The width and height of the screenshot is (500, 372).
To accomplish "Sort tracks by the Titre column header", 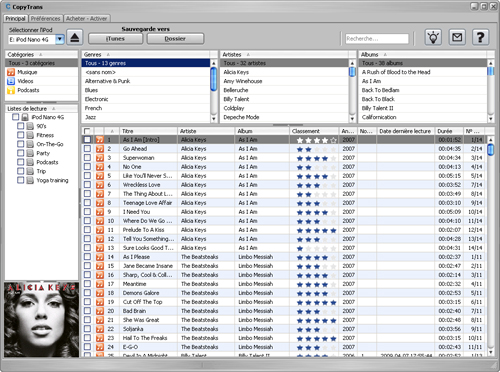I will (148, 131).
